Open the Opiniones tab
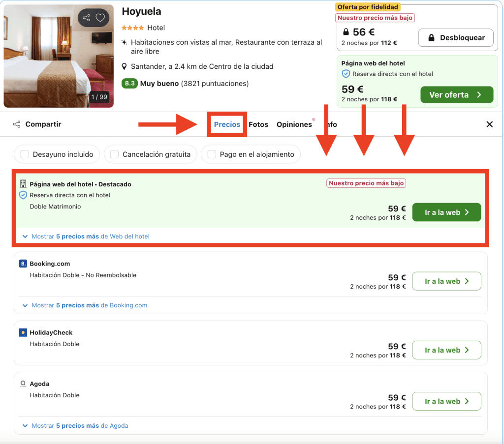This screenshot has width=504, height=444. point(294,124)
